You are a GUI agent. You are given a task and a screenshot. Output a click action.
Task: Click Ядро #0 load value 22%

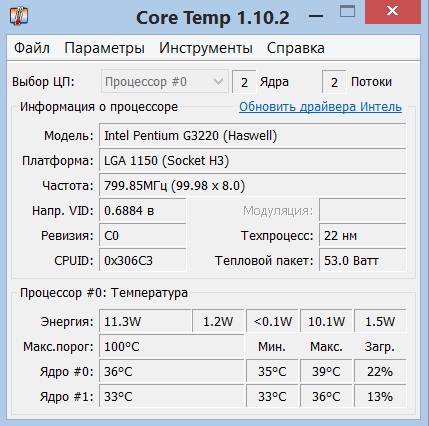pyautogui.click(x=380, y=371)
